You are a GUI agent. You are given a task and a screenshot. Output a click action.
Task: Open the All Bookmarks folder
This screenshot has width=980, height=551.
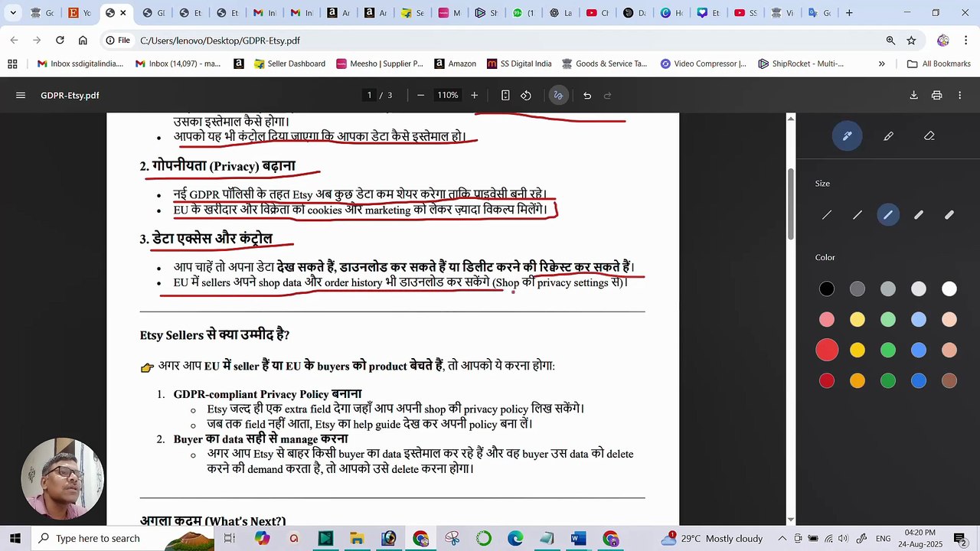939,64
